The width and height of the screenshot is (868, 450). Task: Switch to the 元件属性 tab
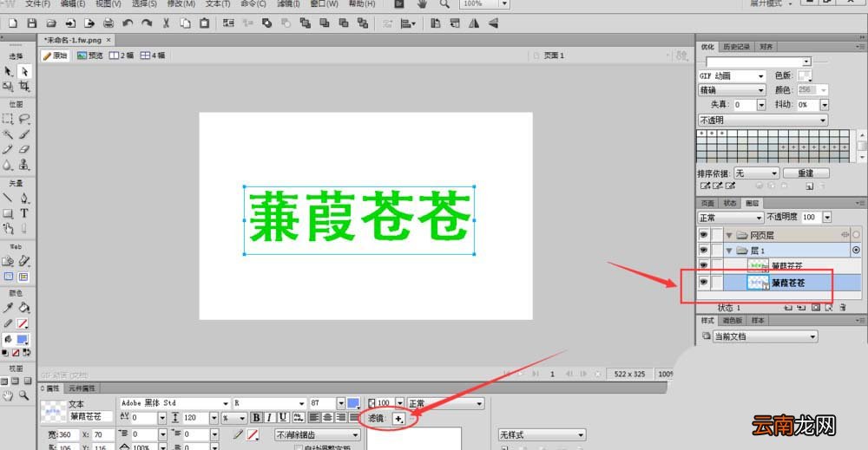tap(82, 388)
